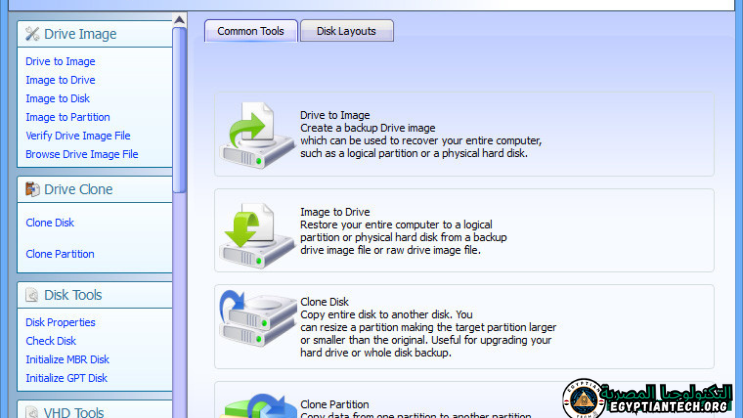This screenshot has height=418, width=743.
Task: Click Clone Partition sidebar link
Action: [60, 254]
